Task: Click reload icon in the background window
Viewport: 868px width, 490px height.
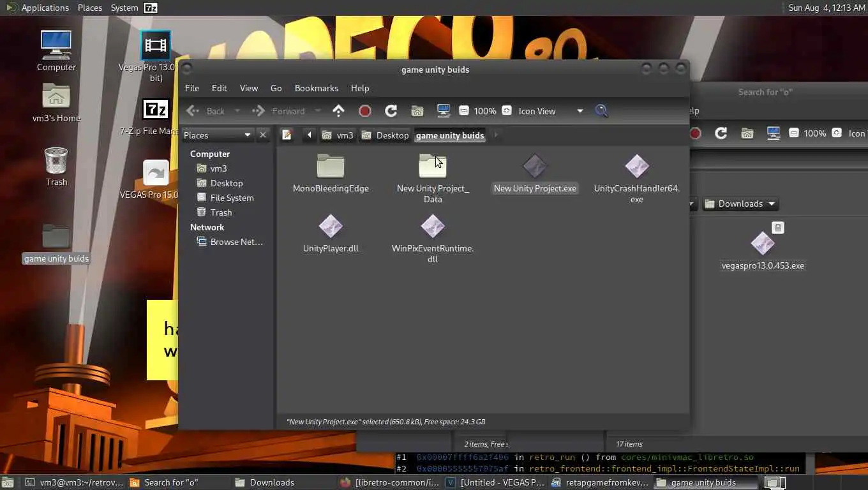Action: [721, 133]
